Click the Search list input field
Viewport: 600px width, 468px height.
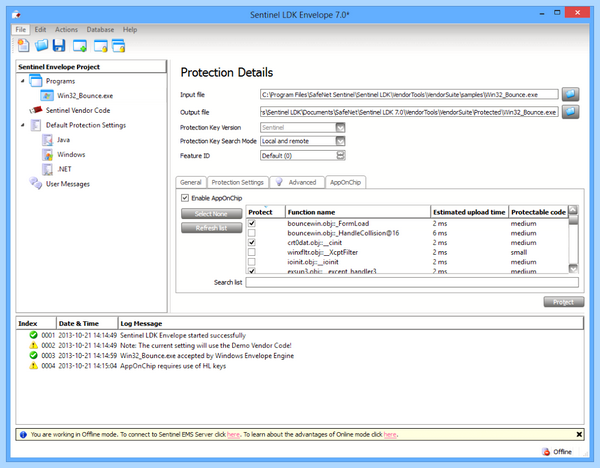(x=412, y=282)
